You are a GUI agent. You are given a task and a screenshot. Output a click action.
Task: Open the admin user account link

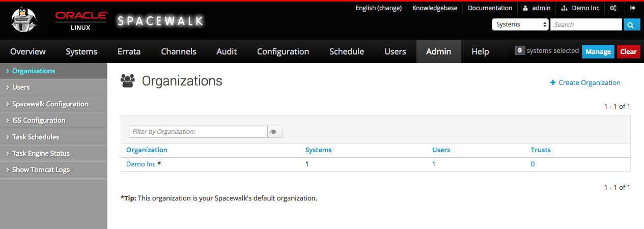537,8
